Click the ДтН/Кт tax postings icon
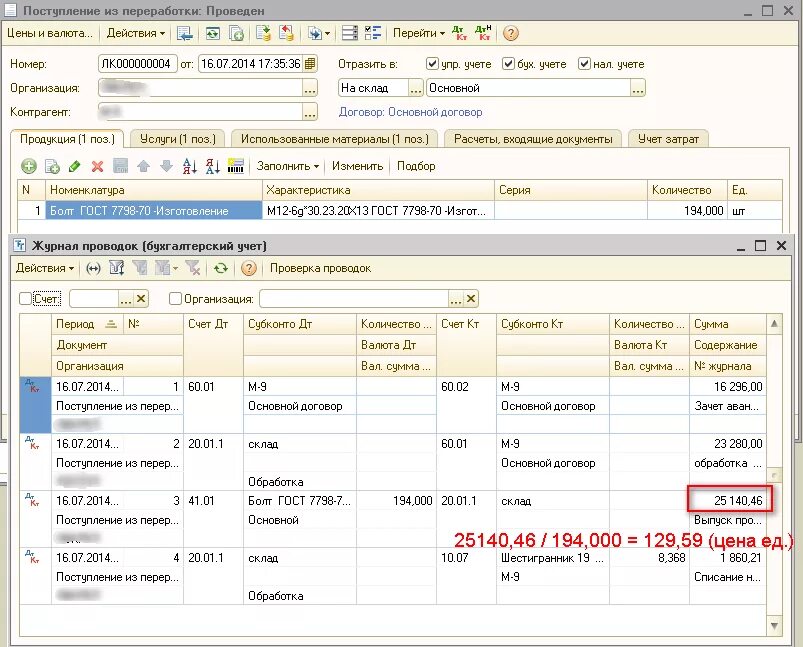The image size is (803, 647). click(x=483, y=33)
